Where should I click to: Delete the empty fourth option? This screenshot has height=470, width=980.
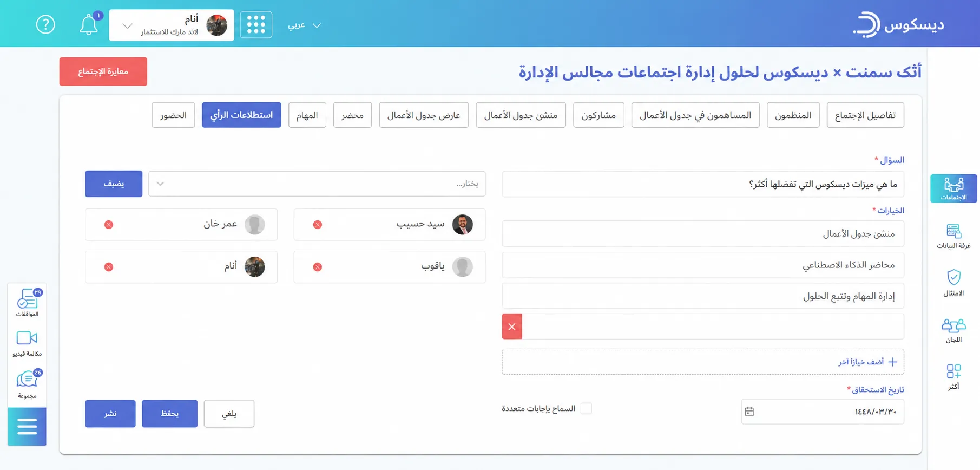[x=512, y=327]
